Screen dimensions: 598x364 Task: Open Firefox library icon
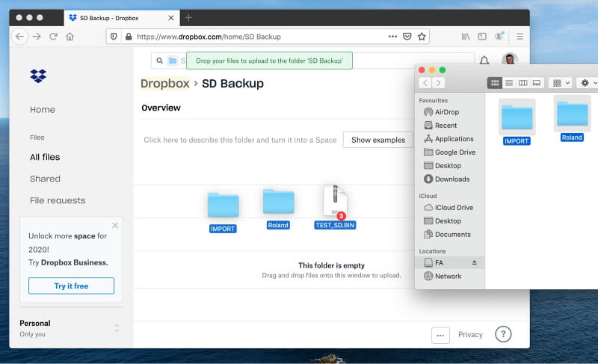[466, 37]
